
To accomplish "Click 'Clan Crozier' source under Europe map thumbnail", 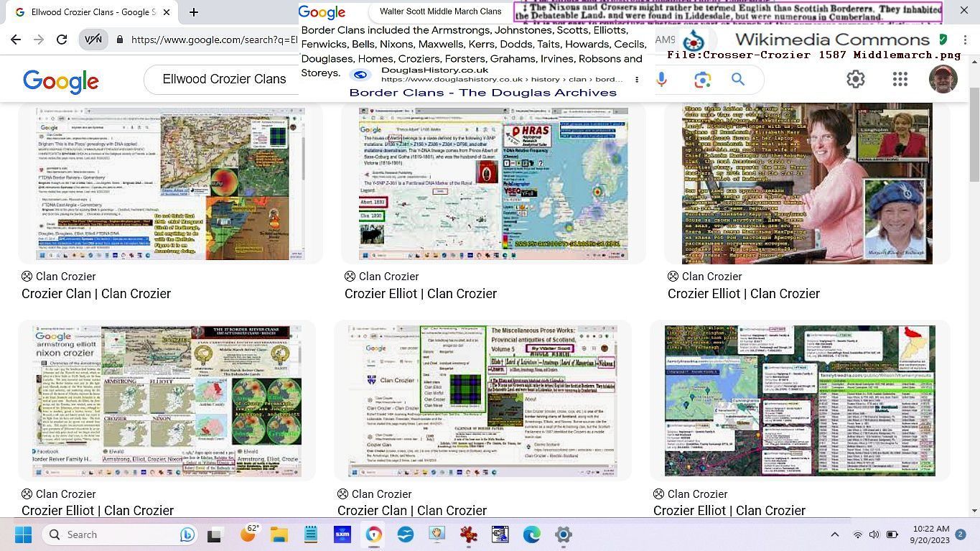I will (381, 276).
